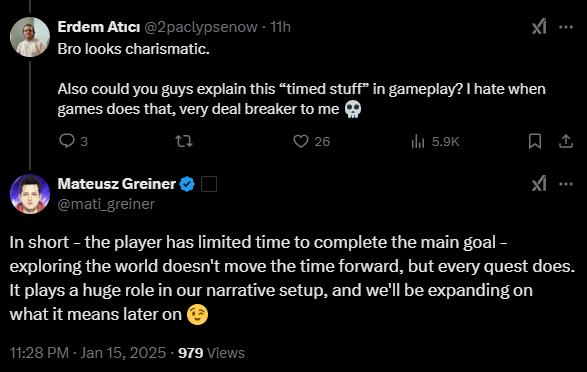
Task: Click the blue verified badge
Action: click(x=187, y=184)
